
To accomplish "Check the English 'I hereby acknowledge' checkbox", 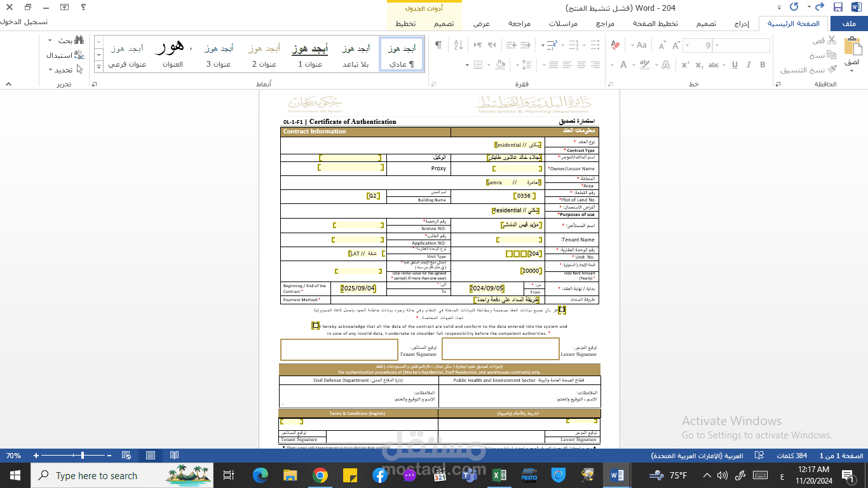I will (x=315, y=325).
